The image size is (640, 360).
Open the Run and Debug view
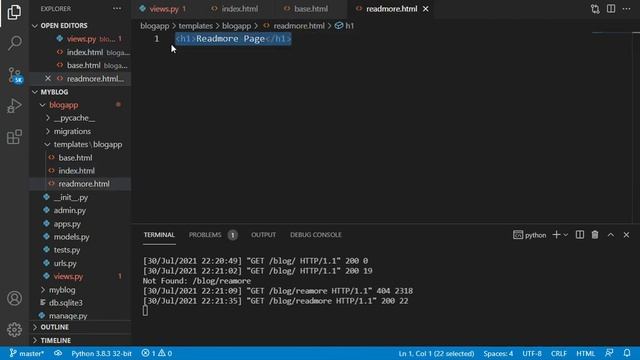14,106
